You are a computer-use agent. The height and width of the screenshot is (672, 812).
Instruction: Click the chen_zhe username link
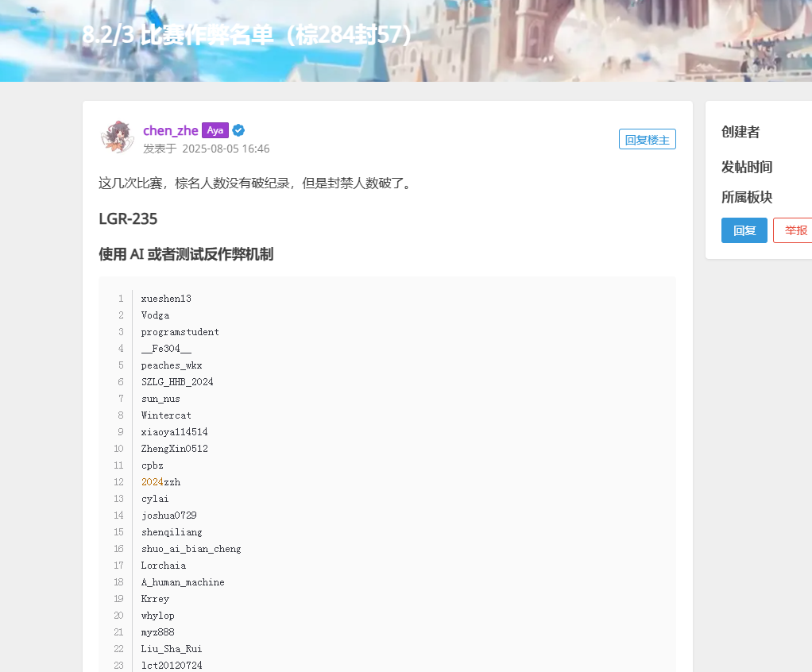coord(170,130)
